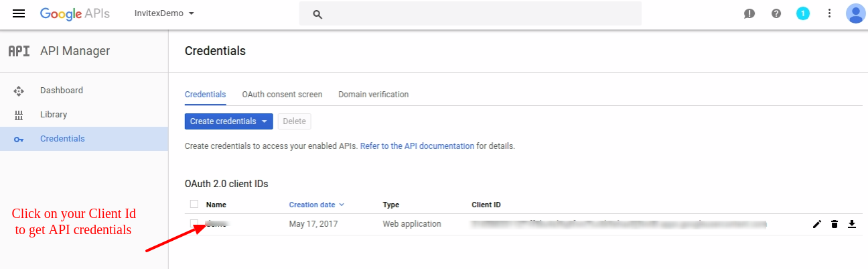Download the client JSON with download icon
This screenshot has width=868, height=269.
click(x=852, y=224)
